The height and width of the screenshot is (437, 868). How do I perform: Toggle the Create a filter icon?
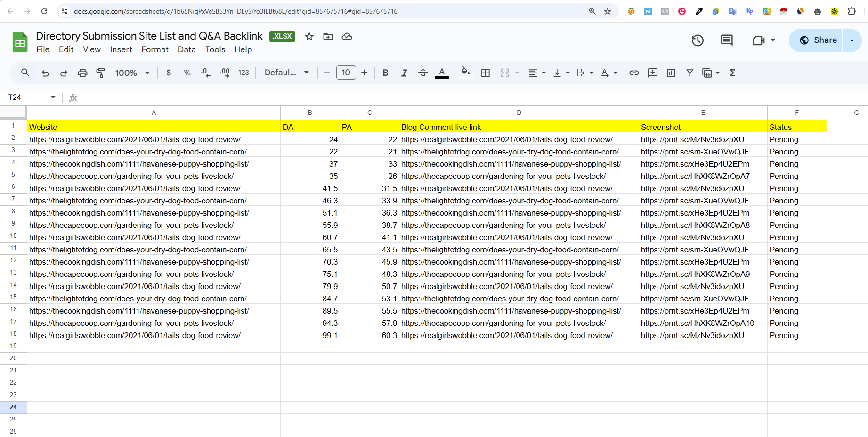tap(690, 73)
